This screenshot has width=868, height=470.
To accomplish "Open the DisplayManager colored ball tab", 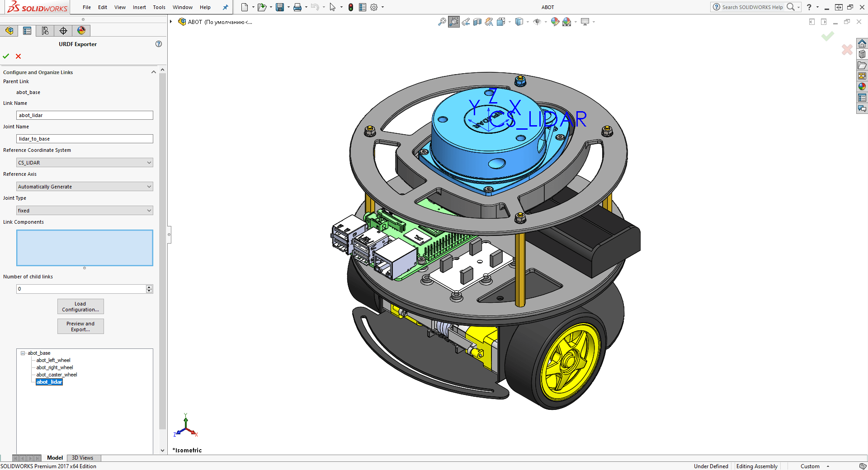I will (x=81, y=30).
